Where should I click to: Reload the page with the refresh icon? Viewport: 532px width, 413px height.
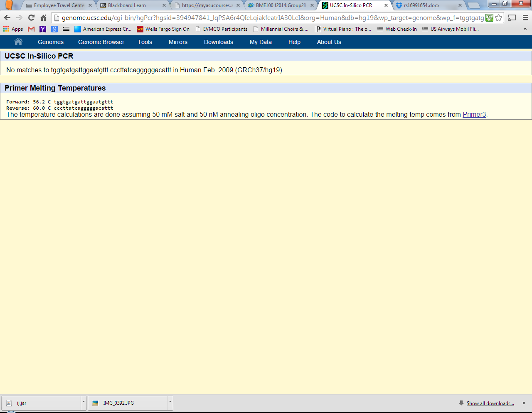(31, 17)
